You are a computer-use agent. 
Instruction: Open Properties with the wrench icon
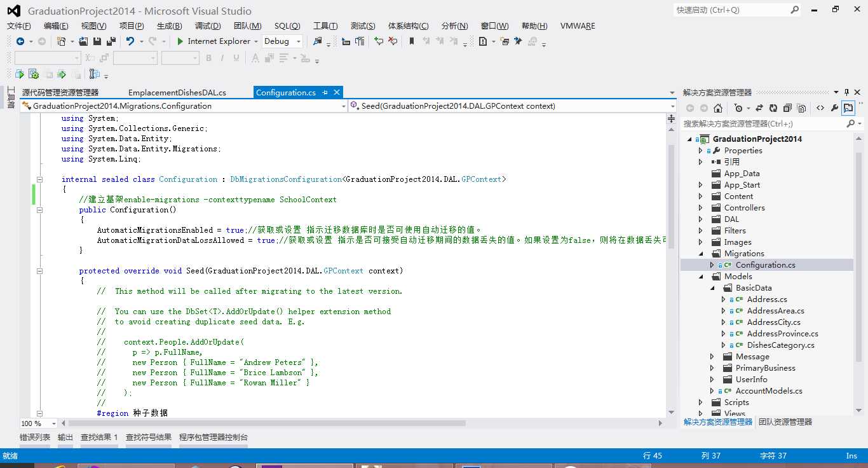(x=834, y=108)
